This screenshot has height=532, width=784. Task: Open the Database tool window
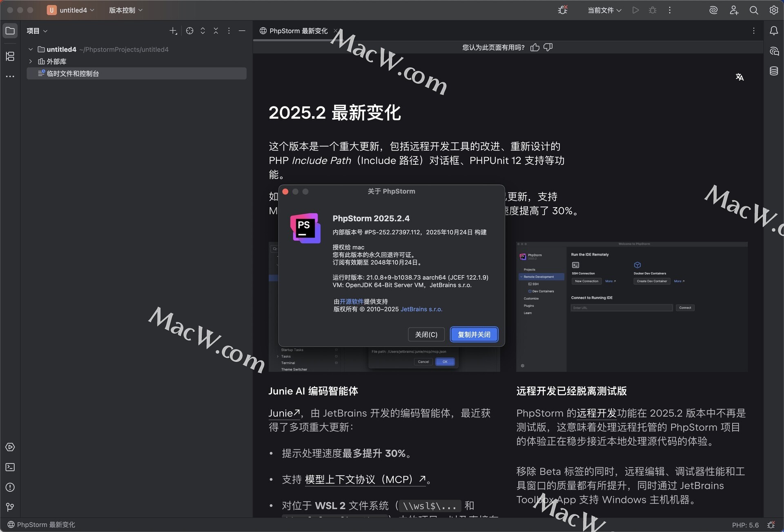[774, 71]
